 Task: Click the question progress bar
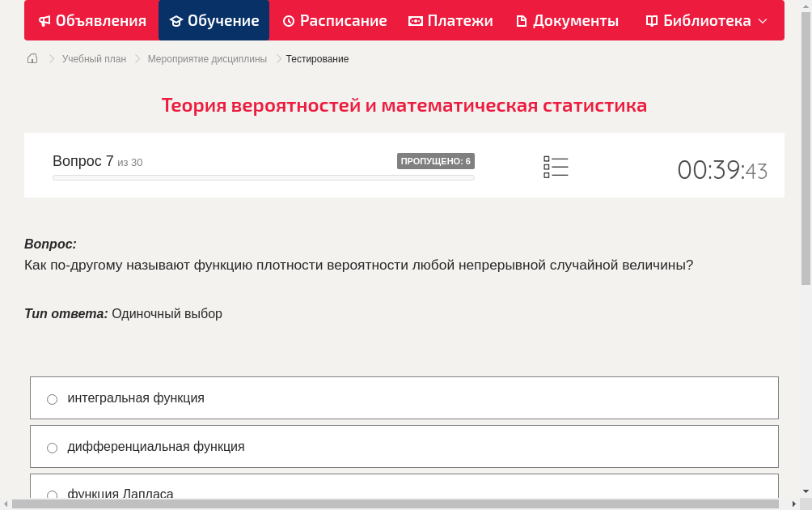pos(263,177)
